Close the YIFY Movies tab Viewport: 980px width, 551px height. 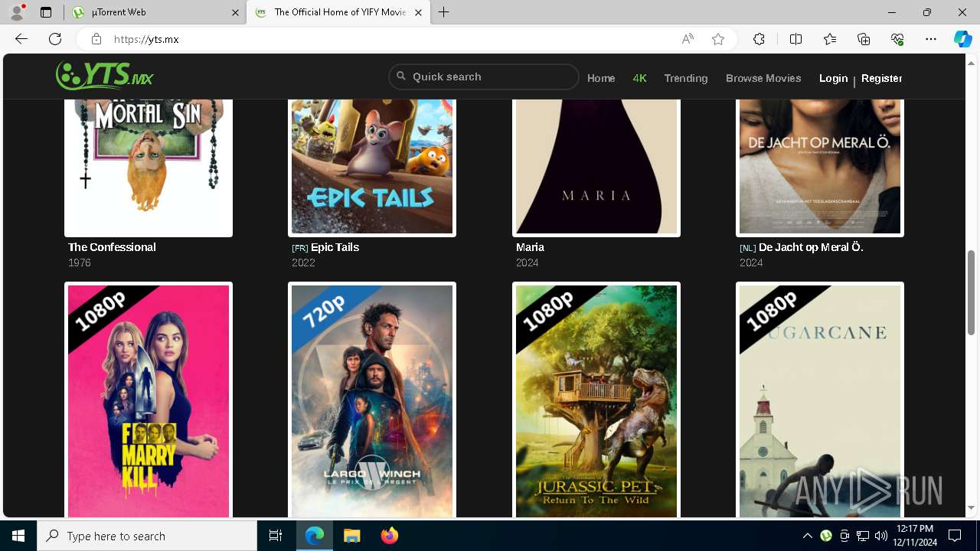[418, 12]
